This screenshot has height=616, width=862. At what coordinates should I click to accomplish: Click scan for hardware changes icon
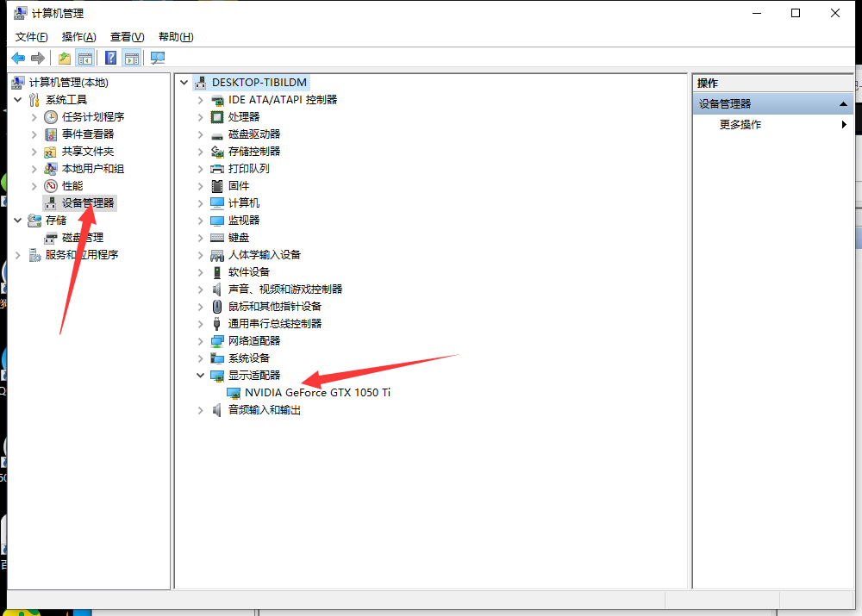(x=158, y=58)
